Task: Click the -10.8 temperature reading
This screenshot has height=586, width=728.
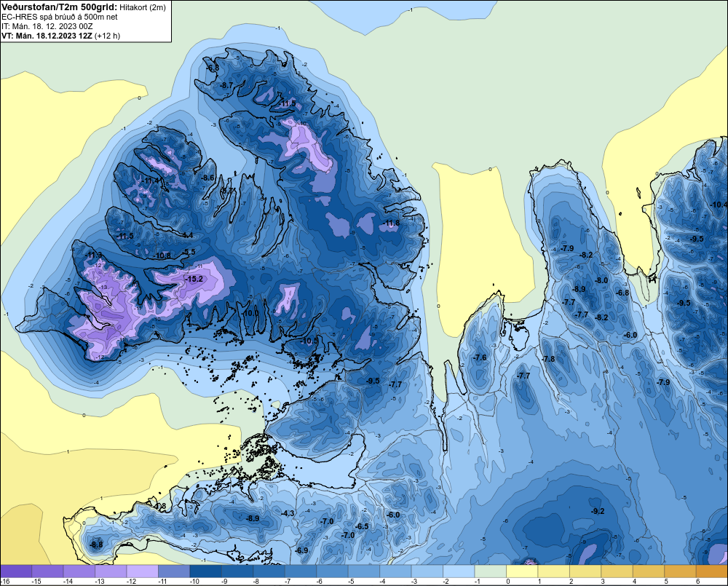Action: (x=162, y=256)
